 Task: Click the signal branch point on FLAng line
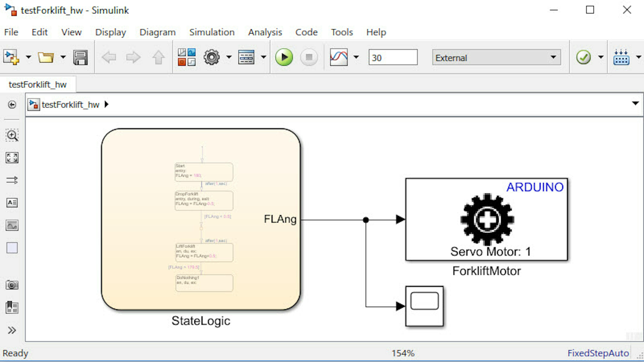point(366,220)
